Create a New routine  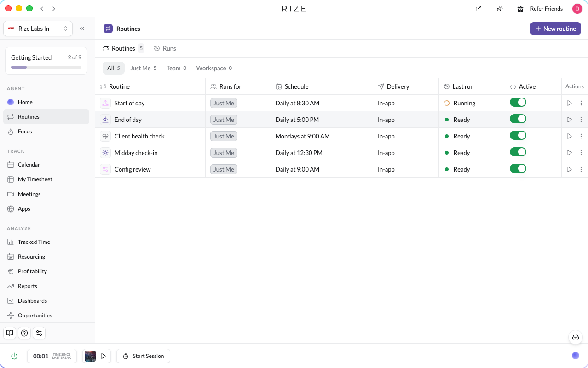(555, 29)
